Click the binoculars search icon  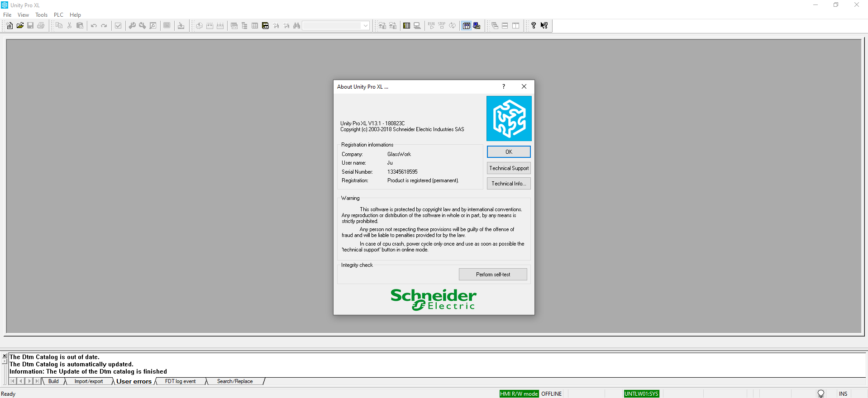(296, 26)
